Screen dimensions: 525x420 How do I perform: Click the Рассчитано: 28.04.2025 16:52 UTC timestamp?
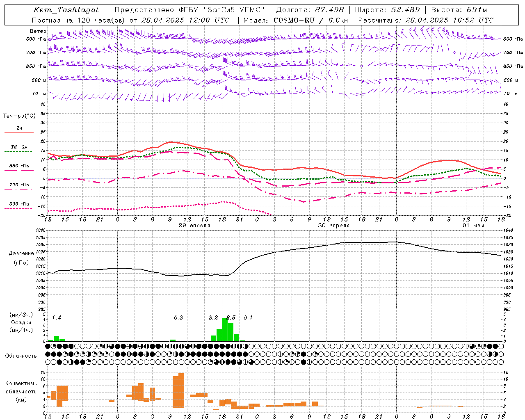pos(426,20)
